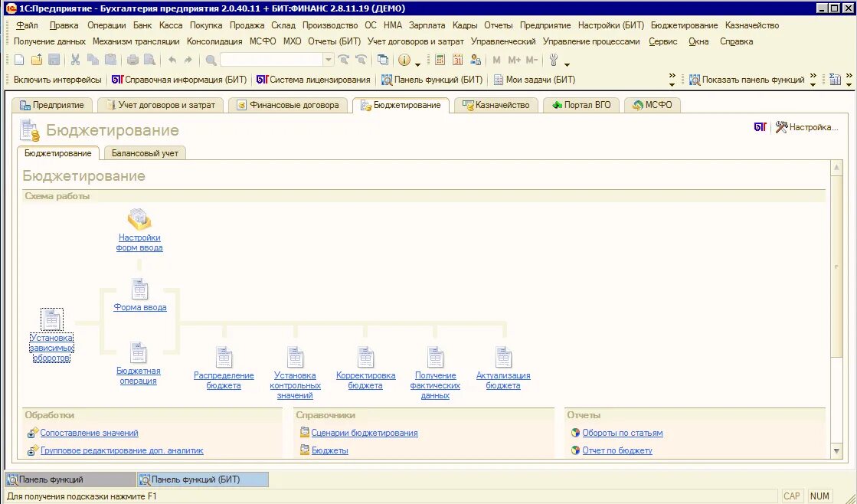857x504 pixels.
Task: Click the Undo arrow icon
Action: [172, 61]
